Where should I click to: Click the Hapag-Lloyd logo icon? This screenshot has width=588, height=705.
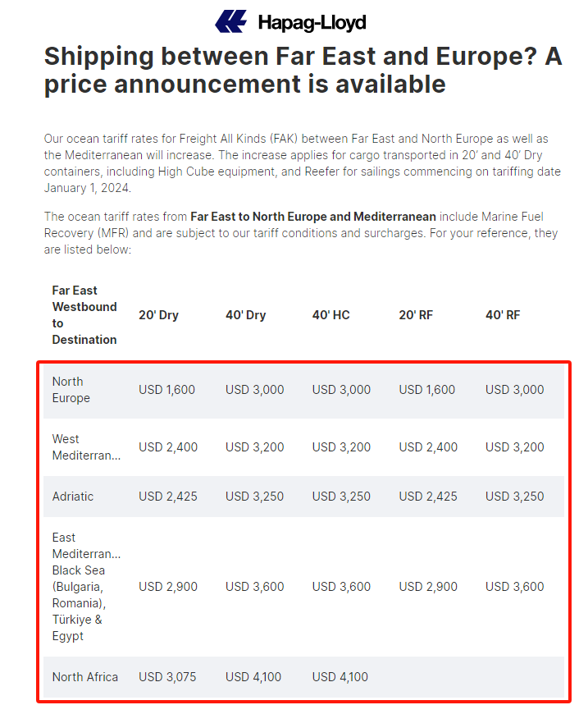coord(231,21)
